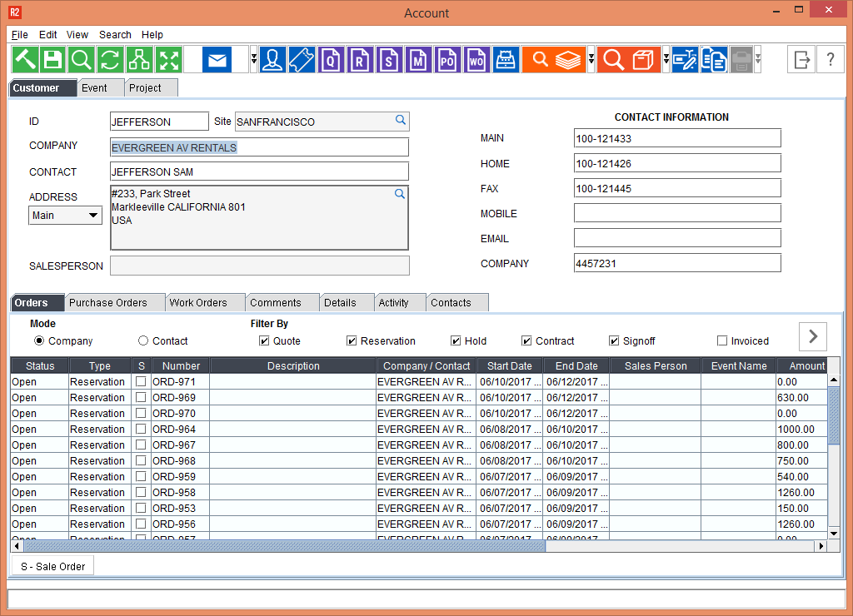Screen dimensions: 853x616
Task: Select the Quote document icon
Action: 331,59
